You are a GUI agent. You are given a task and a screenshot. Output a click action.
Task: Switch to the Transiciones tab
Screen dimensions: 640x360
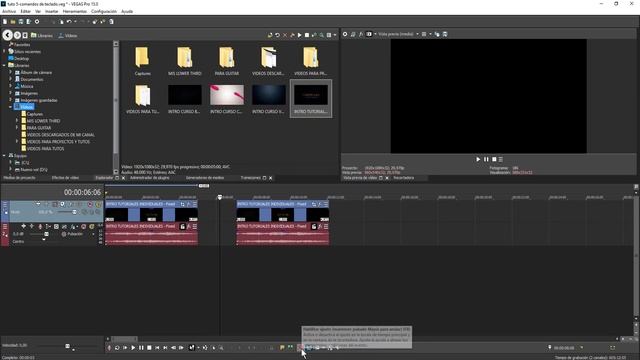(251, 178)
